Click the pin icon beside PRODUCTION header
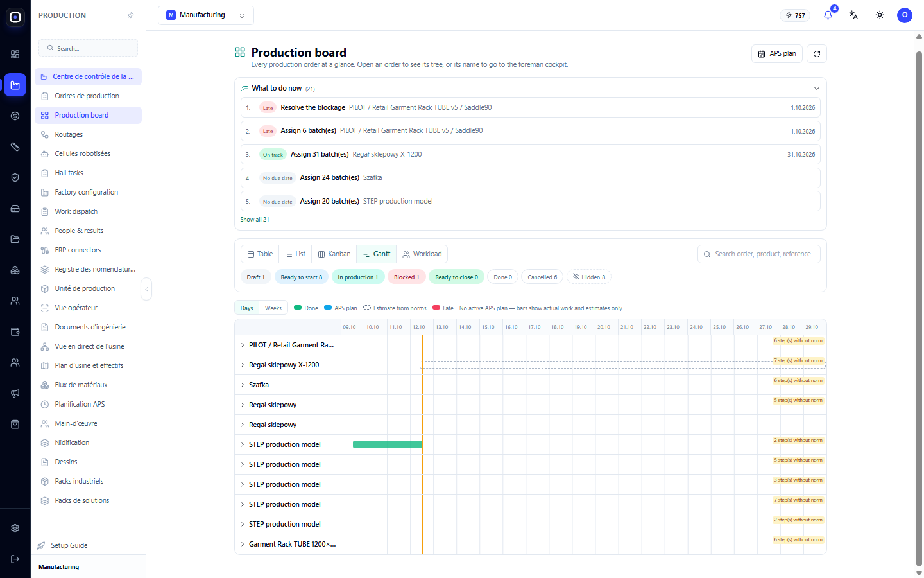This screenshot has width=924, height=578. (x=131, y=15)
